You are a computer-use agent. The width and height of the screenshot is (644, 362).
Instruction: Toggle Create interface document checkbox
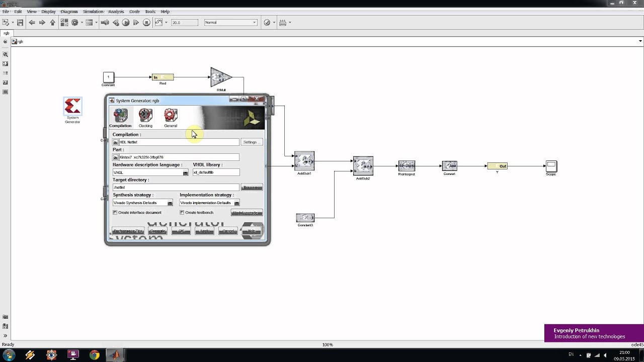coord(115,213)
